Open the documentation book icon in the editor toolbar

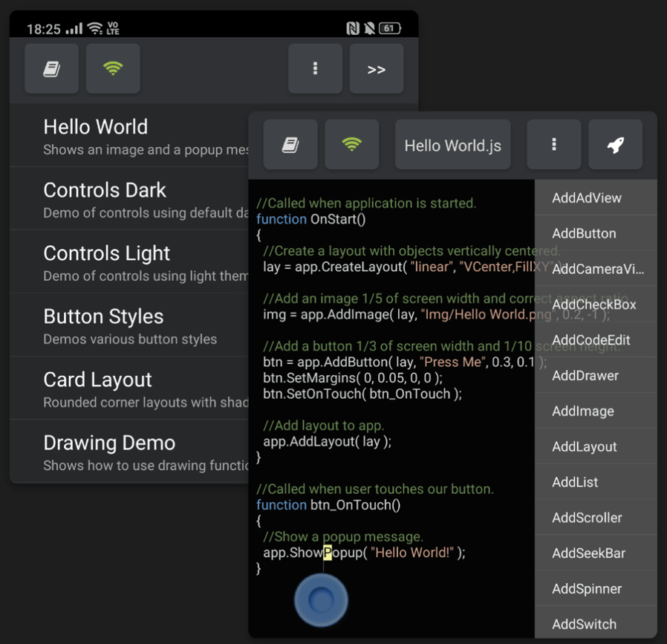(290, 144)
